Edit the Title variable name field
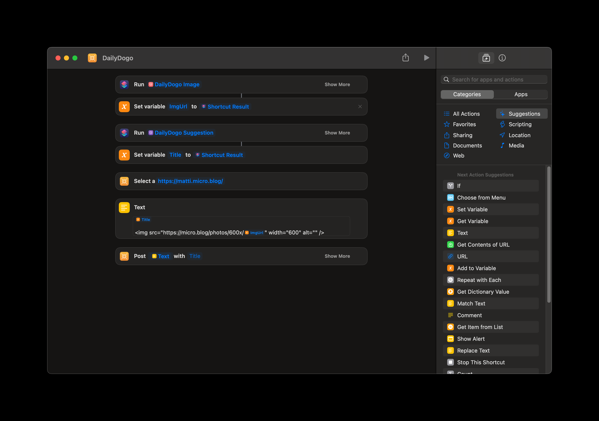 175,155
